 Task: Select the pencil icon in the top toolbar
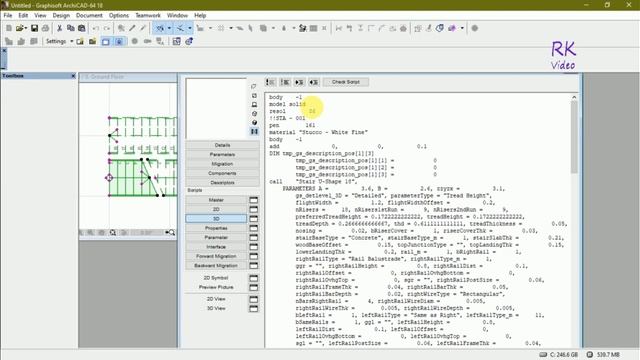(x=132, y=28)
